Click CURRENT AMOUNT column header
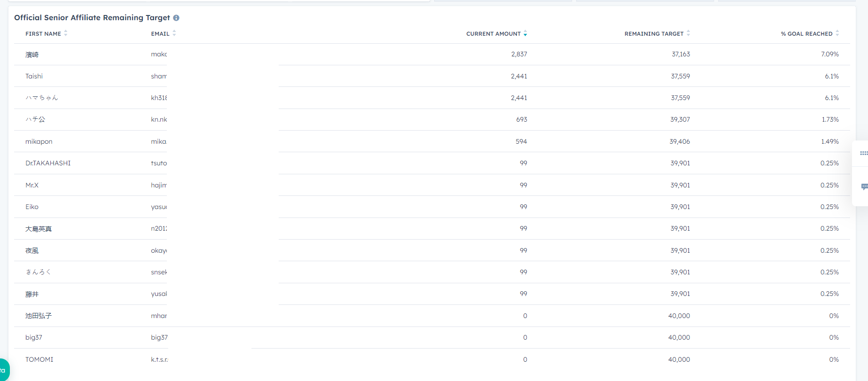 click(493, 34)
